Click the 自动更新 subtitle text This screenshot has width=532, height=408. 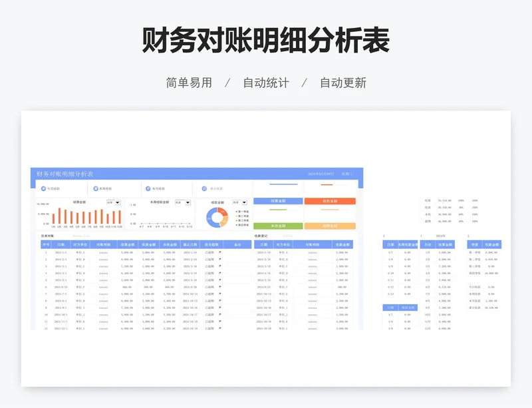tap(343, 83)
